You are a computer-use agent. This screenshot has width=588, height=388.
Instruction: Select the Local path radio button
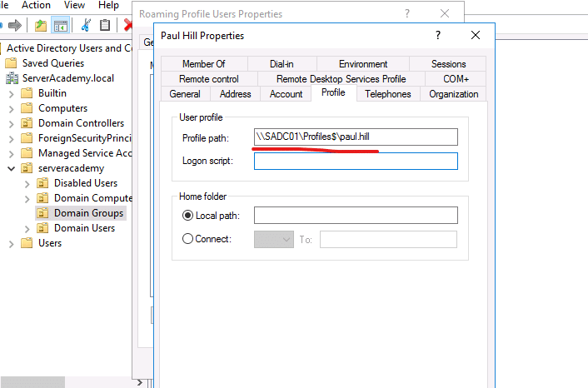[x=187, y=216]
